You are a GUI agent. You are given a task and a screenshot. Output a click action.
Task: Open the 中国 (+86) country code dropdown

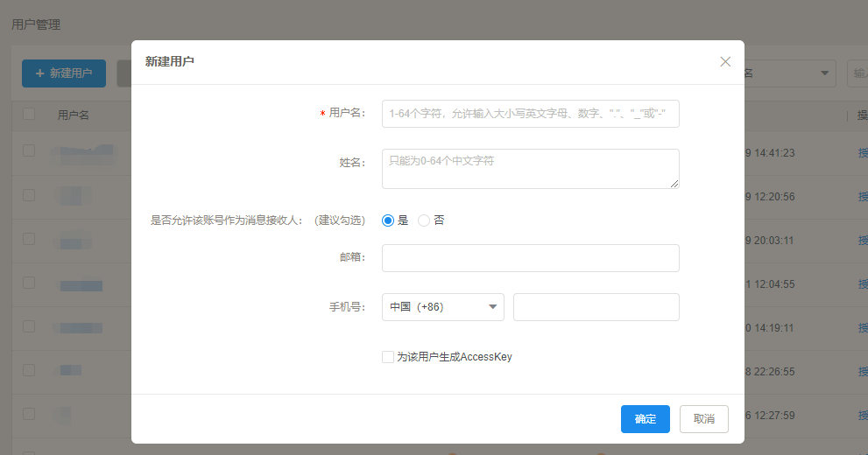(443, 307)
